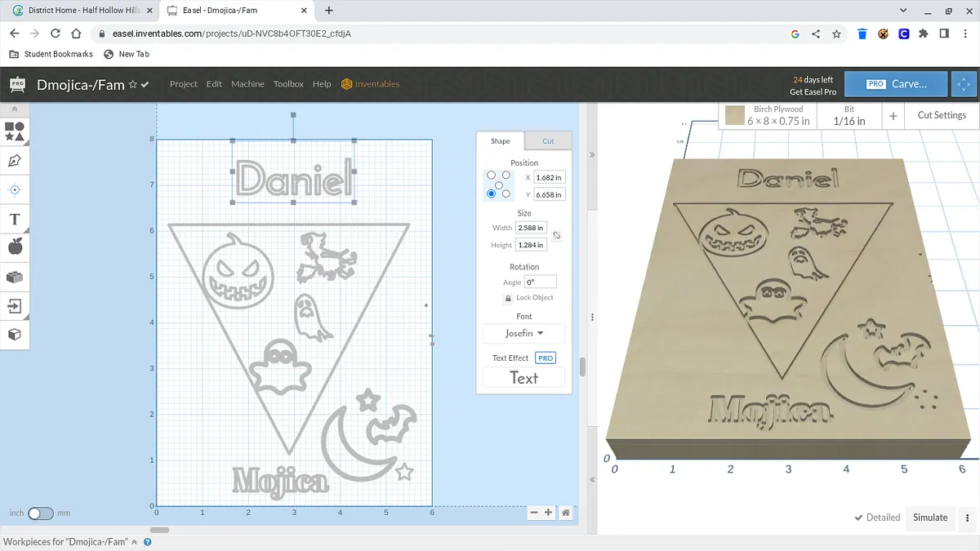Select the bottom-left position anchor radio
Screen dimensions: 980x551
491,193
